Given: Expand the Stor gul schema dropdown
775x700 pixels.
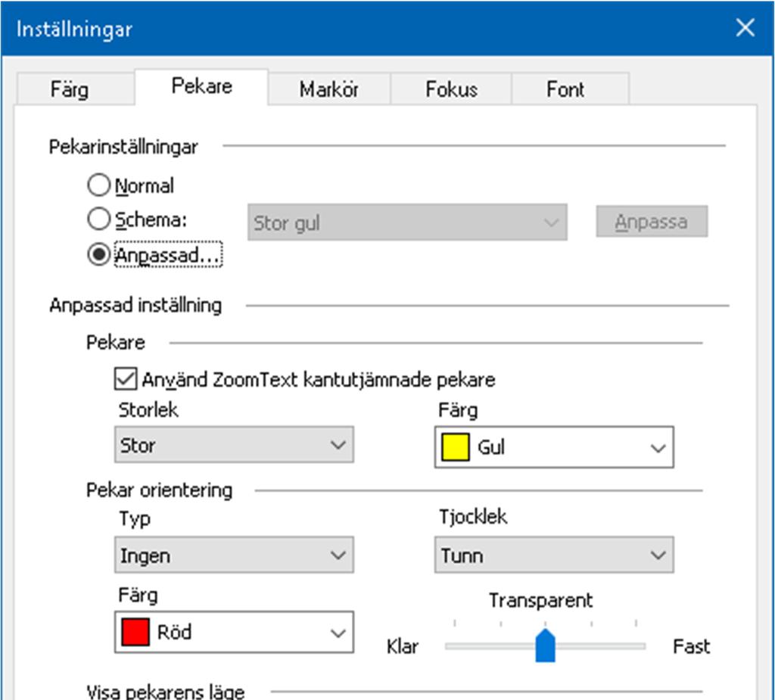Looking at the screenshot, I should click(x=407, y=223).
